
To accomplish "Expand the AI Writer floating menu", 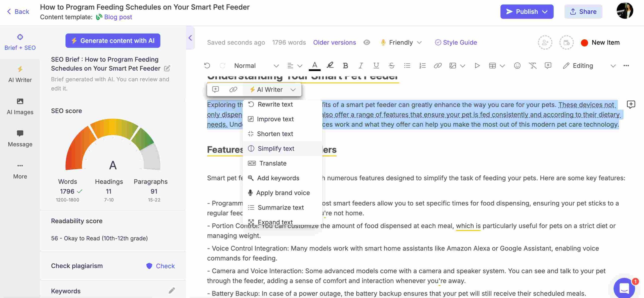I will (272, 89).
